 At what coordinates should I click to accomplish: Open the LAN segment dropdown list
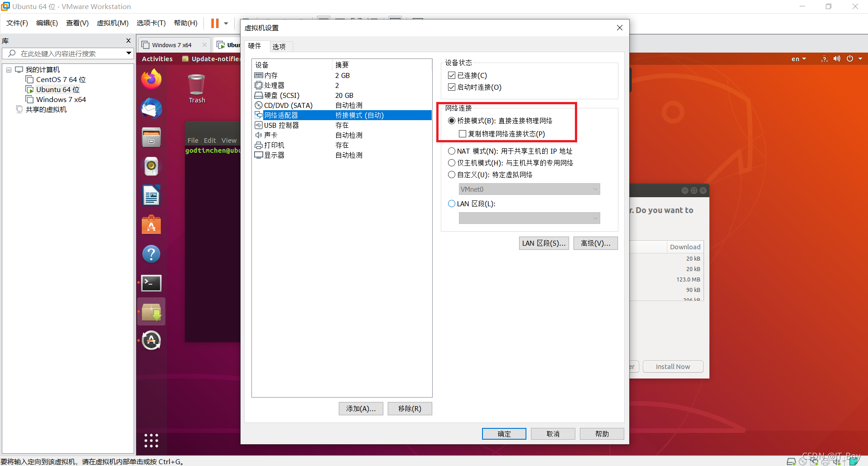click(x=529, y=218)
